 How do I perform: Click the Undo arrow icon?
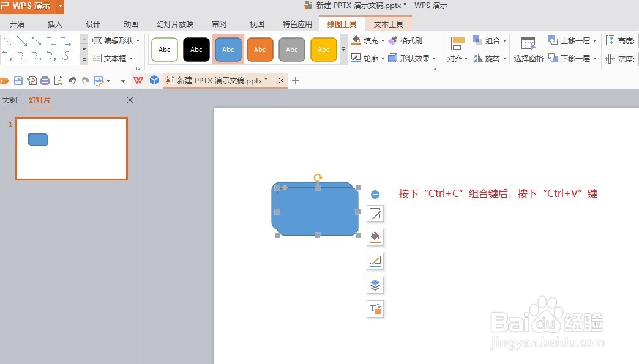coord(73,80)
